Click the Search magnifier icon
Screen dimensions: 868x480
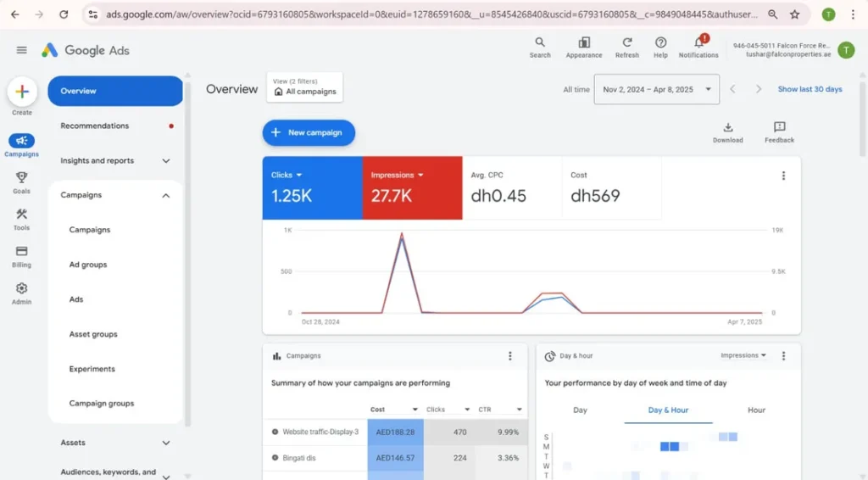click(x=540, y=42)
